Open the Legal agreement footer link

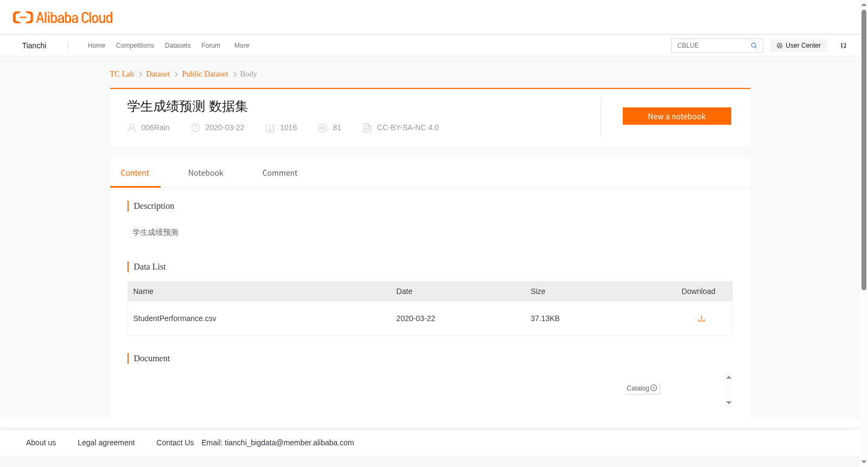point(106,443)
